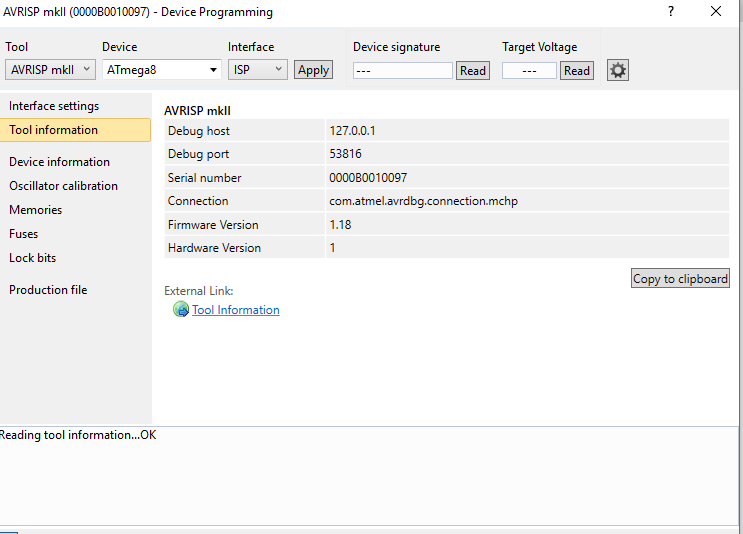Click Read next to Device signature
Screen dimensions: 743x534
(472, 71)
